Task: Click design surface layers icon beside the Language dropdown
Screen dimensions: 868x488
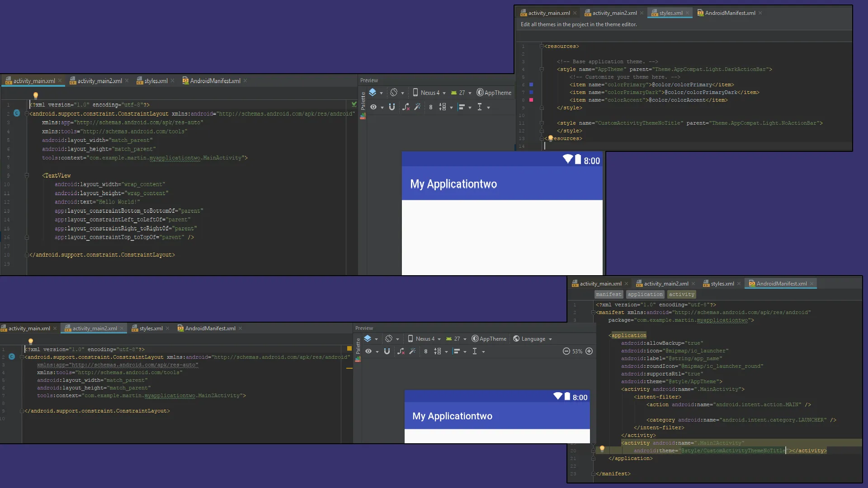Action: click(368, 338)
